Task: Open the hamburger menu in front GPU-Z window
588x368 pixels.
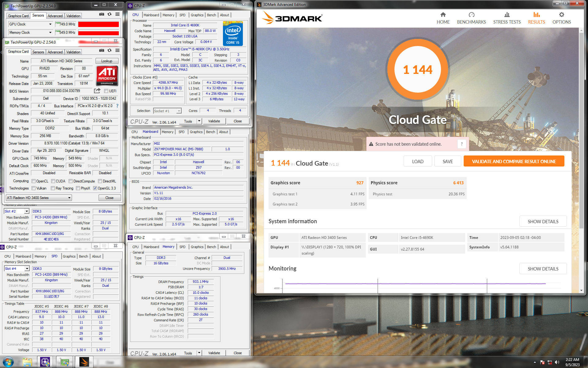Action: [x=117, y=51]
